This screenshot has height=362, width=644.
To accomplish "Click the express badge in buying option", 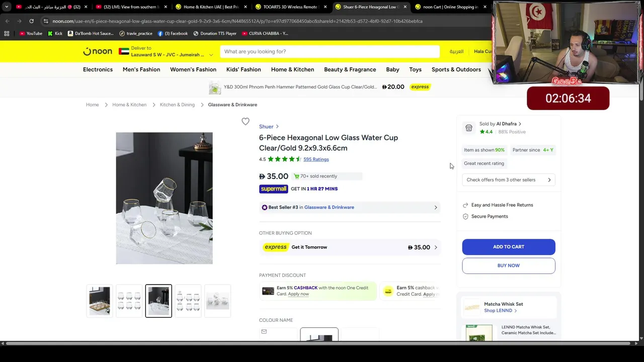I will pyautogui.click(x=276, y=247).
